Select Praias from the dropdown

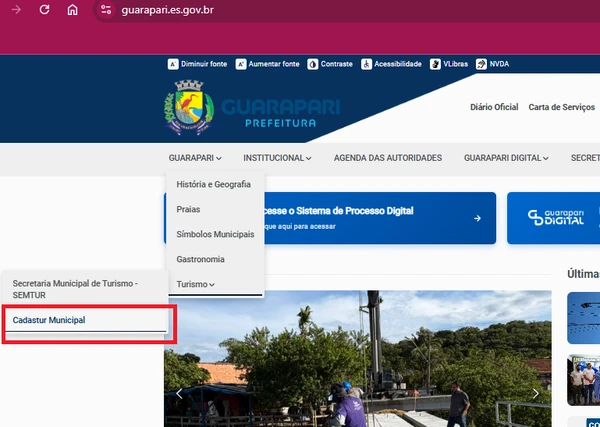pyautogui.click(x=188, y=209)
